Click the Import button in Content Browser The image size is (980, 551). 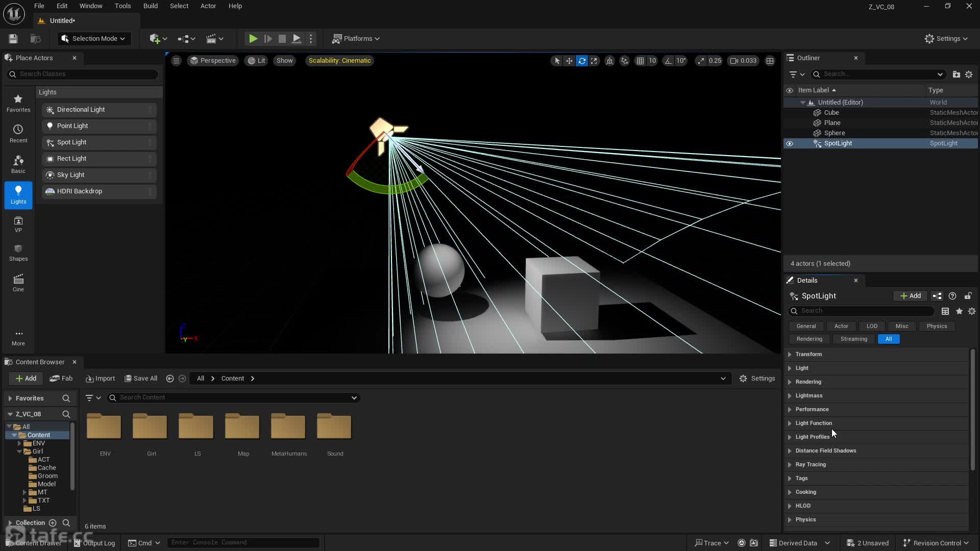click(101, 379)
